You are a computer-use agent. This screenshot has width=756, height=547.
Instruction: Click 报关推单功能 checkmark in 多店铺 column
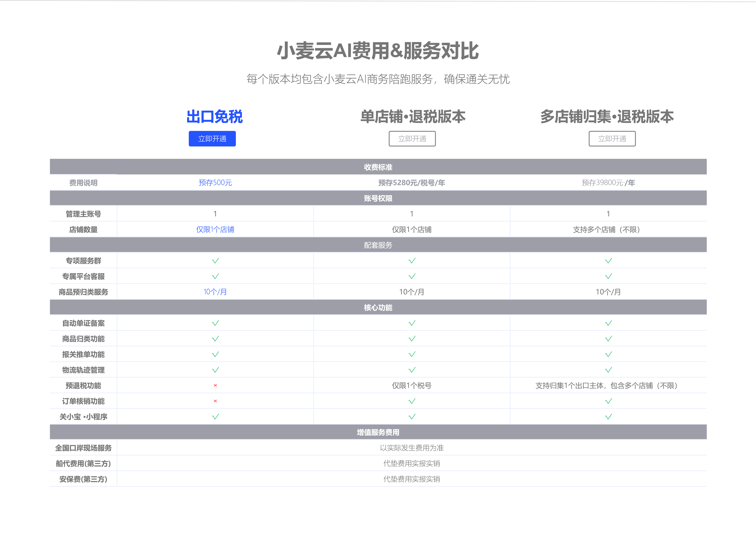coord(608,354)
